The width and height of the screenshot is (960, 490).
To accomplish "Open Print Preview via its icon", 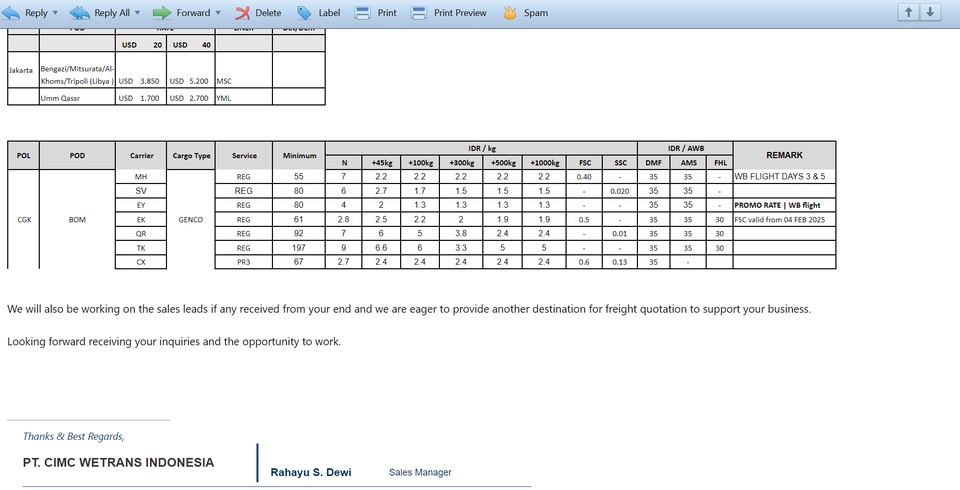I will 419,13.
